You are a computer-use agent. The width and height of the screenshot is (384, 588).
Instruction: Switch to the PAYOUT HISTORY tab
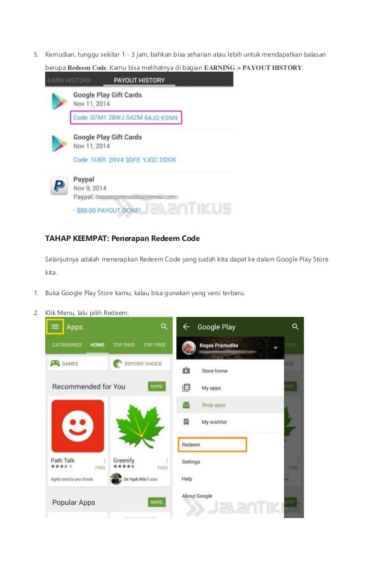click(140, 80)
